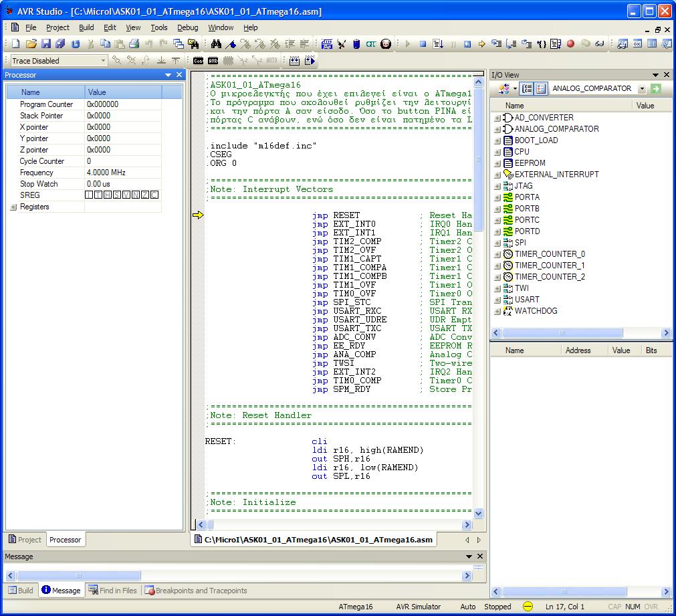Select the ASK01_01_ATmega16.asm editor tab

314,540
